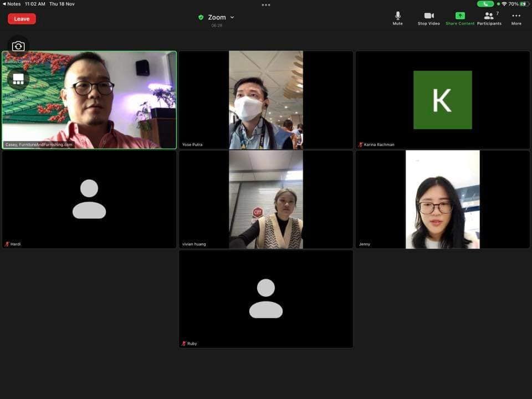The width and height of the screenshot is (532, 399).
Task: Stop Video camera toggle
Action: [428, 18]
